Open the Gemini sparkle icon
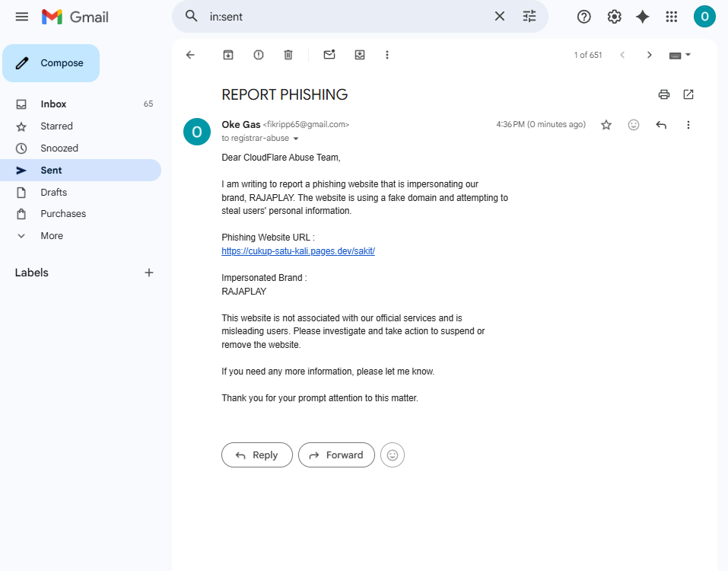 pos(643,17)
